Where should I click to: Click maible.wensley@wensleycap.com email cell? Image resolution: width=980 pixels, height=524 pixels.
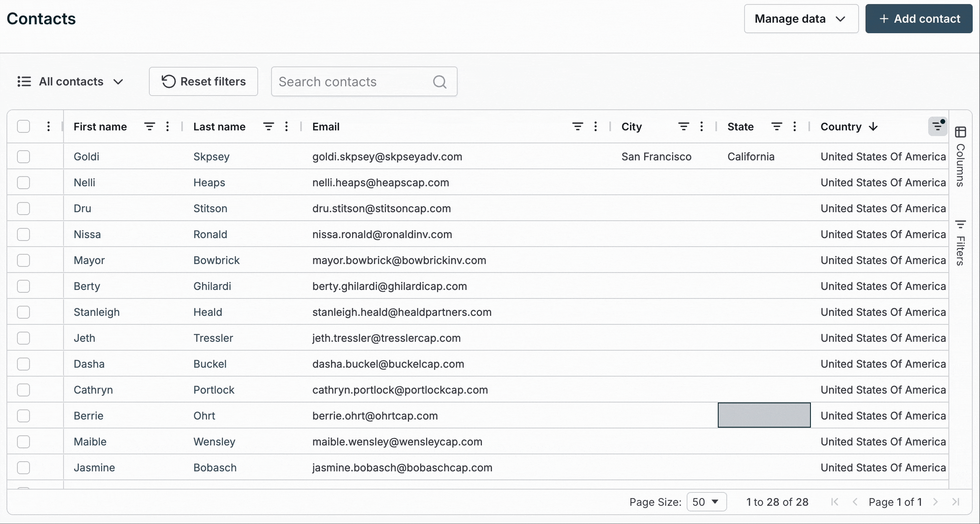click(x=397, y=442)
